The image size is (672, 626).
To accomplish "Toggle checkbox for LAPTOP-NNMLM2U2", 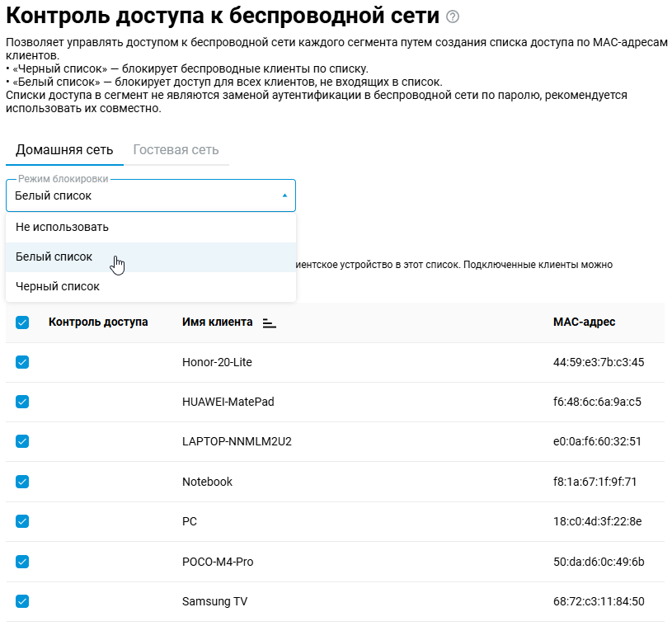I will (22, 441).
